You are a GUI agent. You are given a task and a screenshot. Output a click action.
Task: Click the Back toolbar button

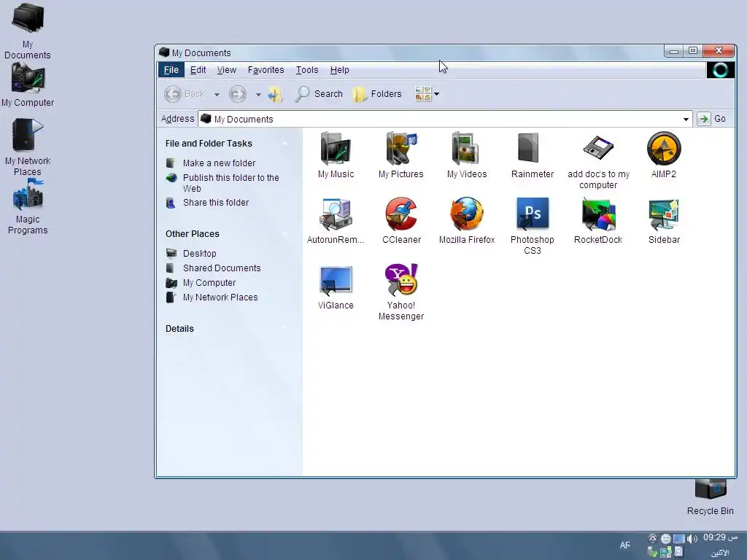coord(185,94)
